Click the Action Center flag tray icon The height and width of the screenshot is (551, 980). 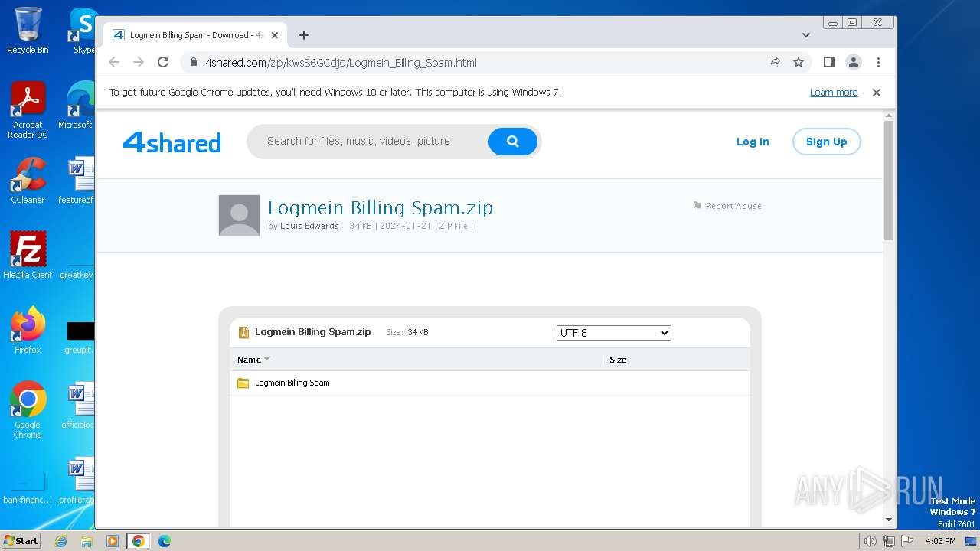tap(907, 541)
